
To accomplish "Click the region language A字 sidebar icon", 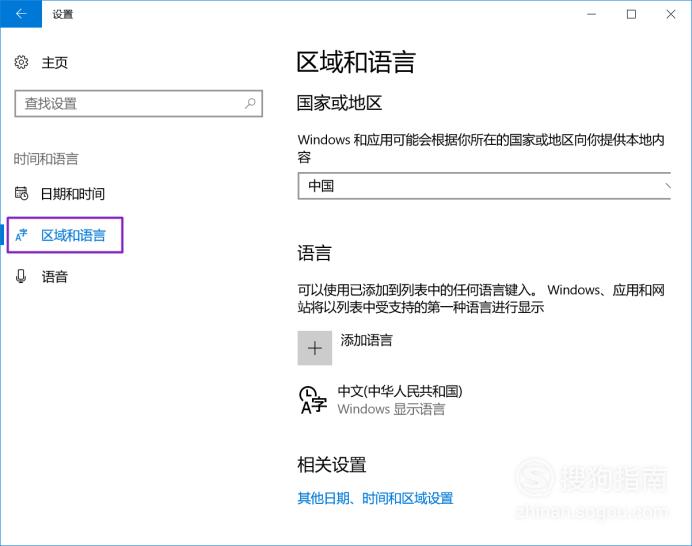I will coord(21,235).
